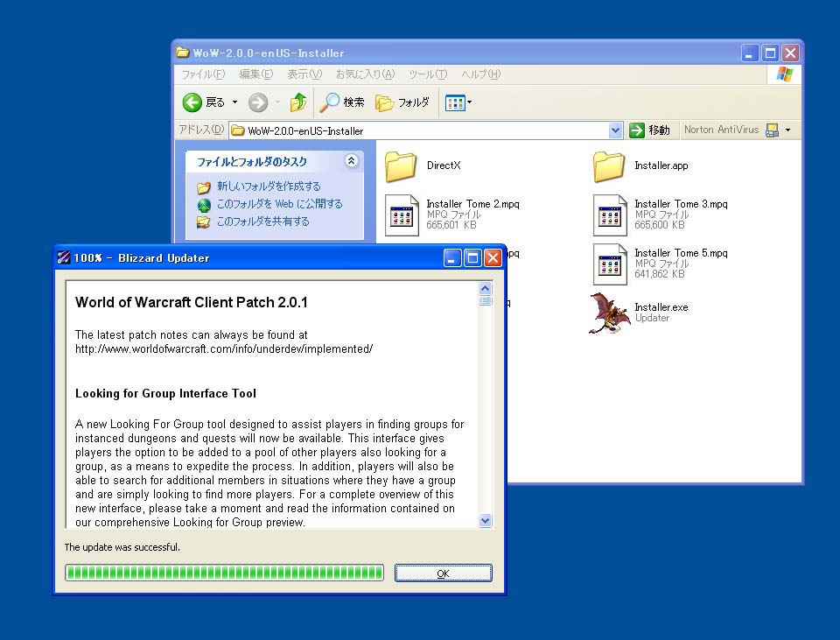Click the Go (移動) green arrow button
The image size is (840, 640).
(637, 130)
